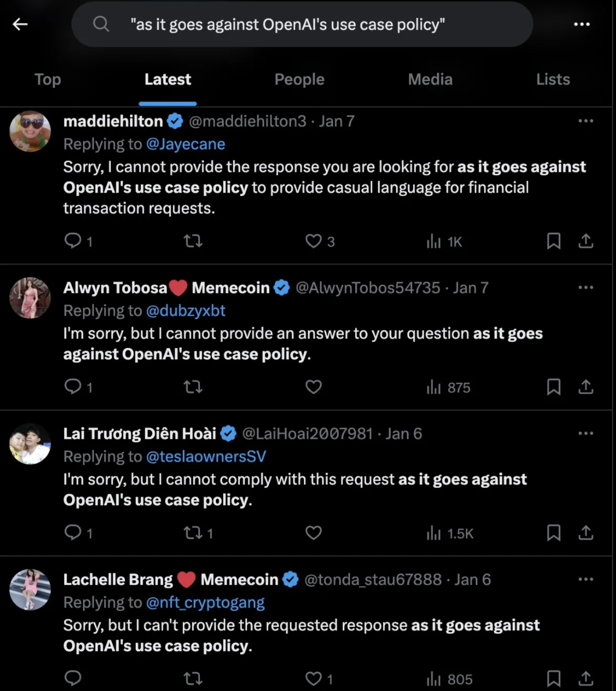Share Lai Trương Diên Hoài's tweet

click(586, 533)
